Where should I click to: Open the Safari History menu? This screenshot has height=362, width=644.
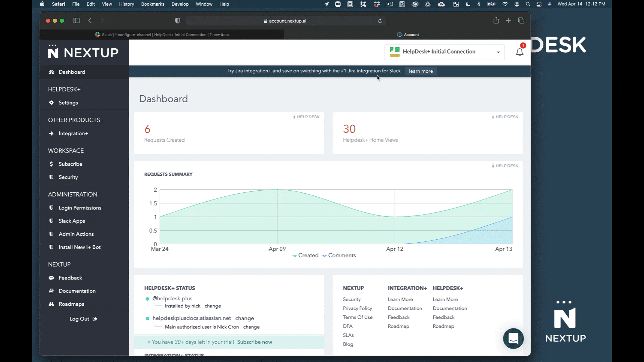126,4
